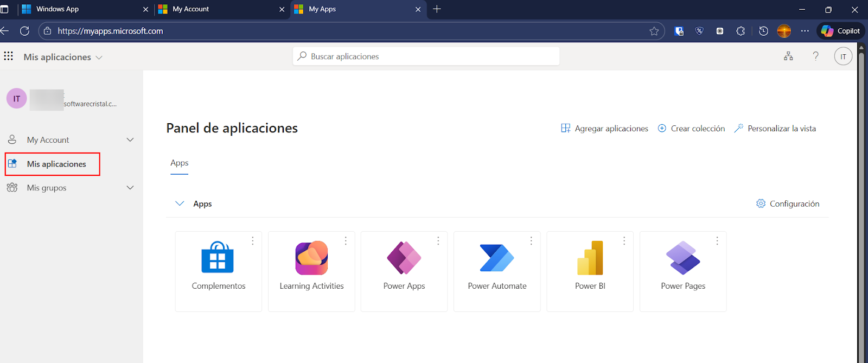
Task: Open the help question mark icon
Action: pos(815,56)
